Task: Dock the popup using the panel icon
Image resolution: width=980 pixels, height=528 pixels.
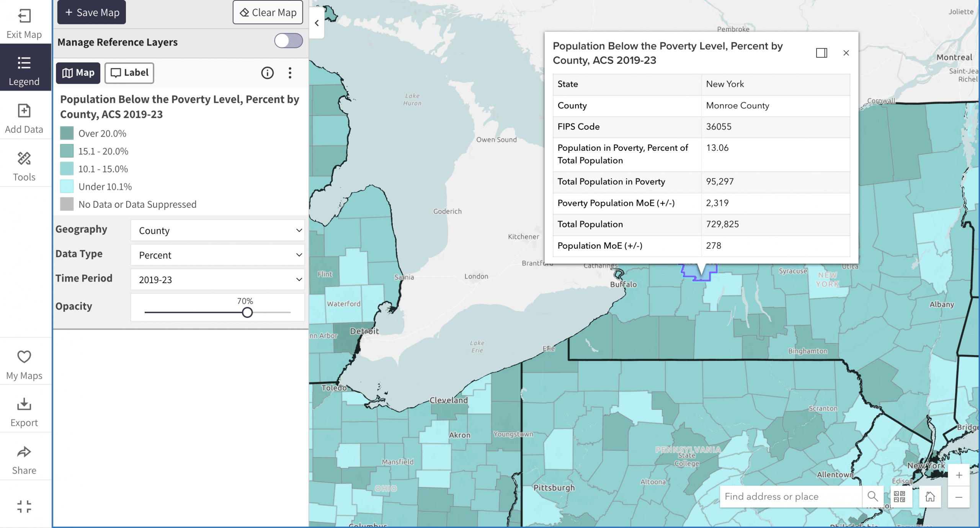Action: [x=822, y=53]
